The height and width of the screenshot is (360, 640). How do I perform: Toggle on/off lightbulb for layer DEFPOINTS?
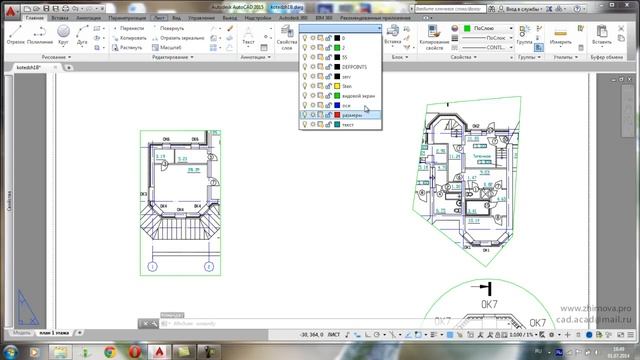click(304, 67)
